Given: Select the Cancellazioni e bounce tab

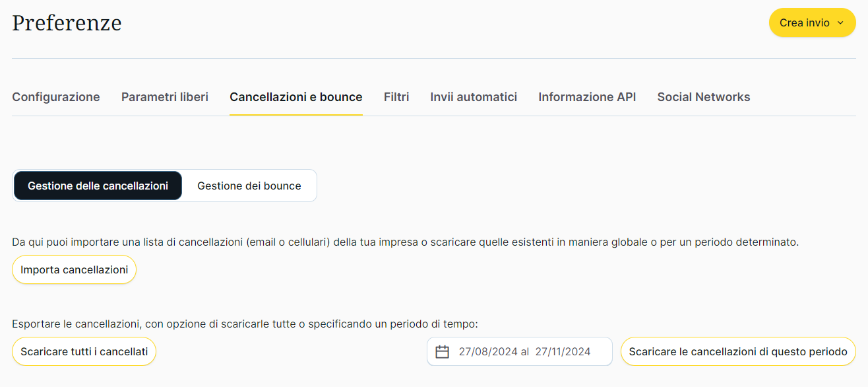Looking at the screenshot, I should (x=296, y=97).
